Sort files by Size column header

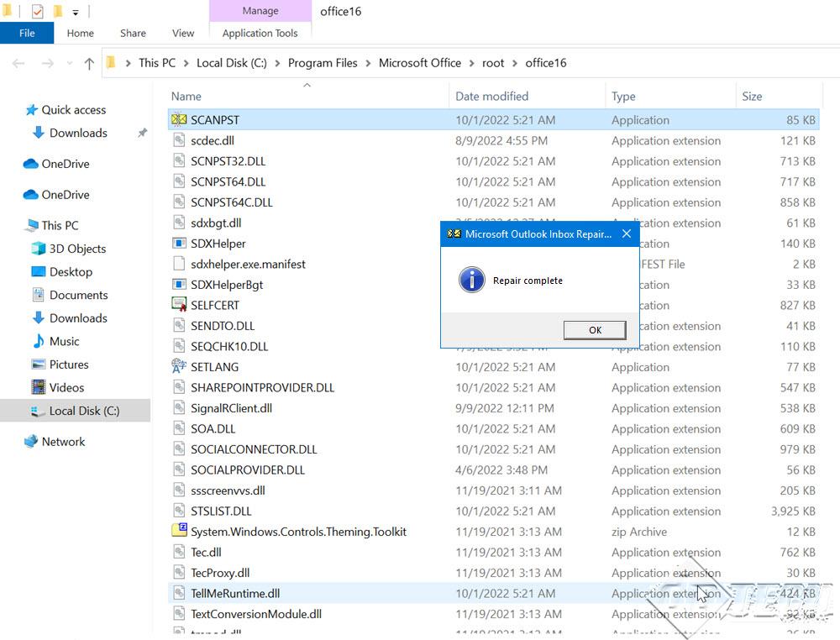coord(752,97)
